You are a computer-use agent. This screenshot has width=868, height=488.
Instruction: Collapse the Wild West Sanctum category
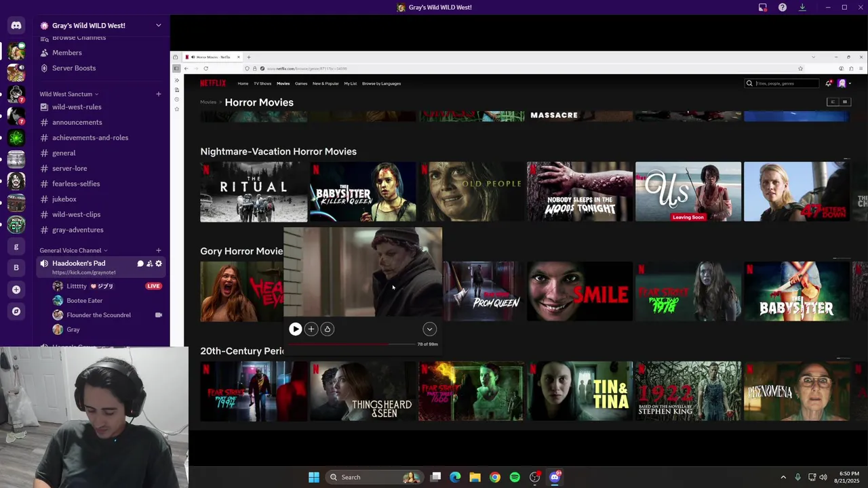pyautogui.click(x=69, y=94)
